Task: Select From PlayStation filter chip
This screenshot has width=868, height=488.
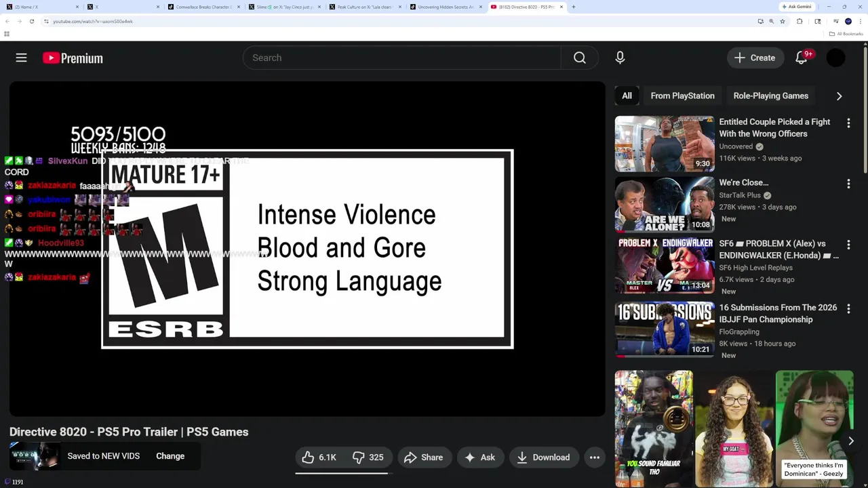Action: (682, 96)
